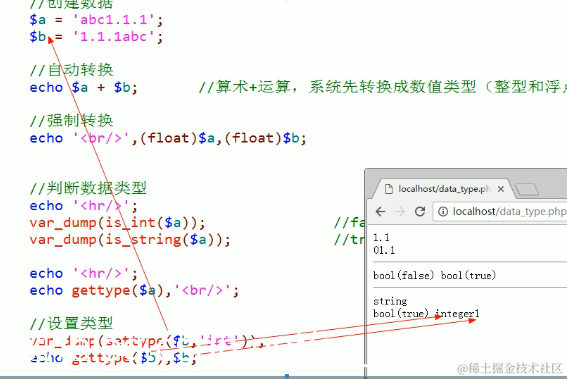Screen dimensions: 567x379
Task: Click output 01.1 in the browser page
Action: point(384,250)
